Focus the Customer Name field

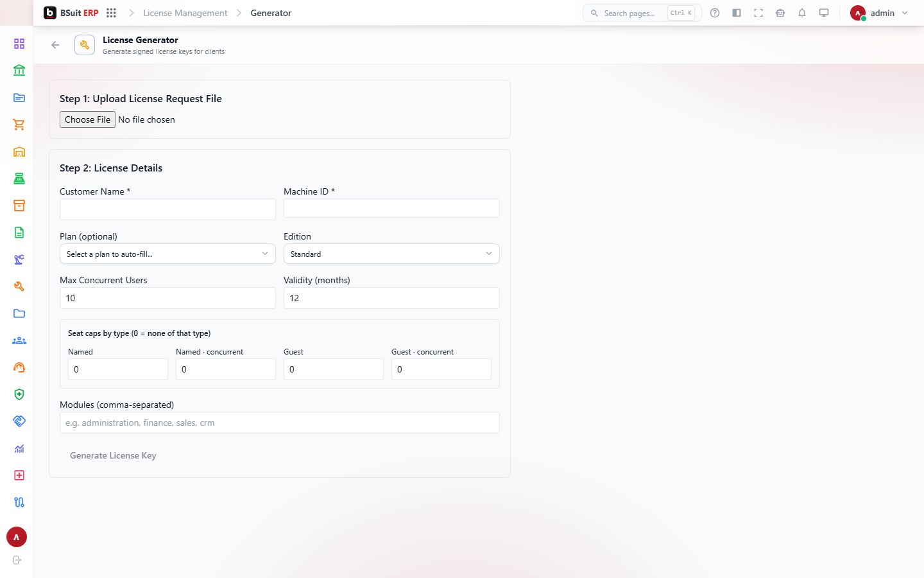pos(167,209)
